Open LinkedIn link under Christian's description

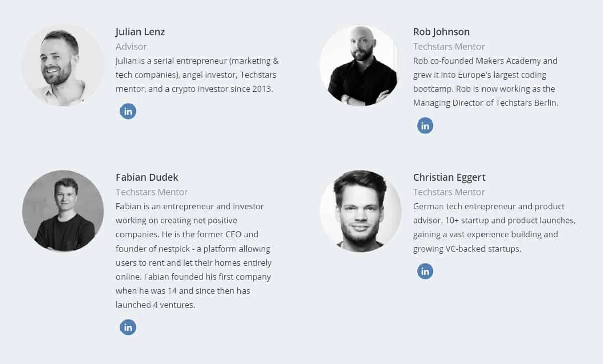click(425, 271)
